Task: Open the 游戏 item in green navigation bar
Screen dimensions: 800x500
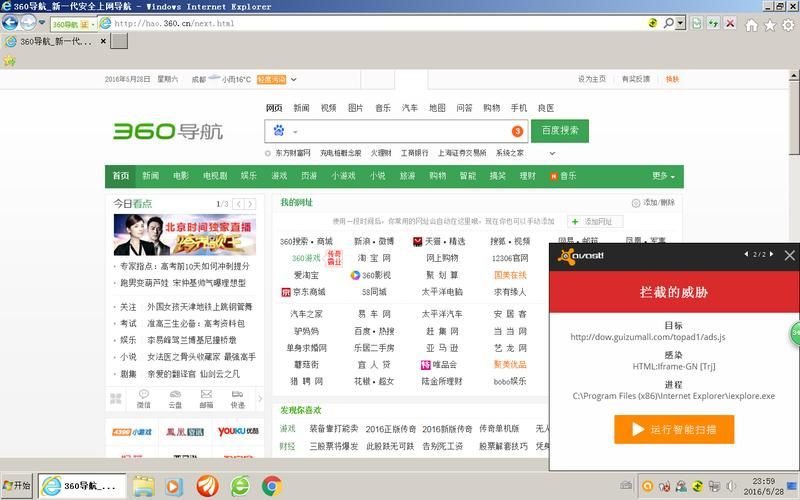Action: tap(279, 176)
